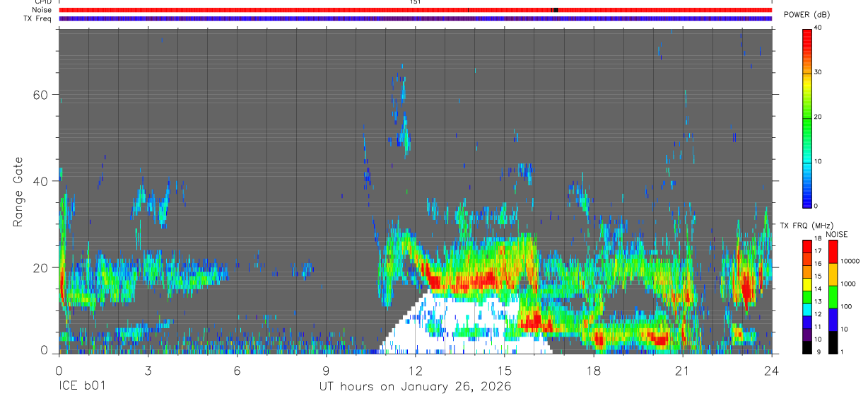Click the red Noise strip above the plot
This screenshot has width=868, height=401.
415,10
